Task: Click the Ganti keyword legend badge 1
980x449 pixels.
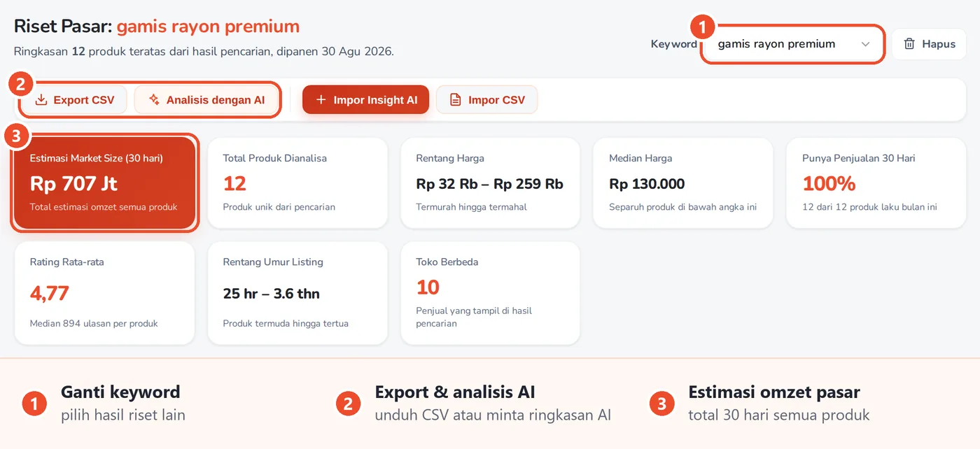Action: [34, 404]
